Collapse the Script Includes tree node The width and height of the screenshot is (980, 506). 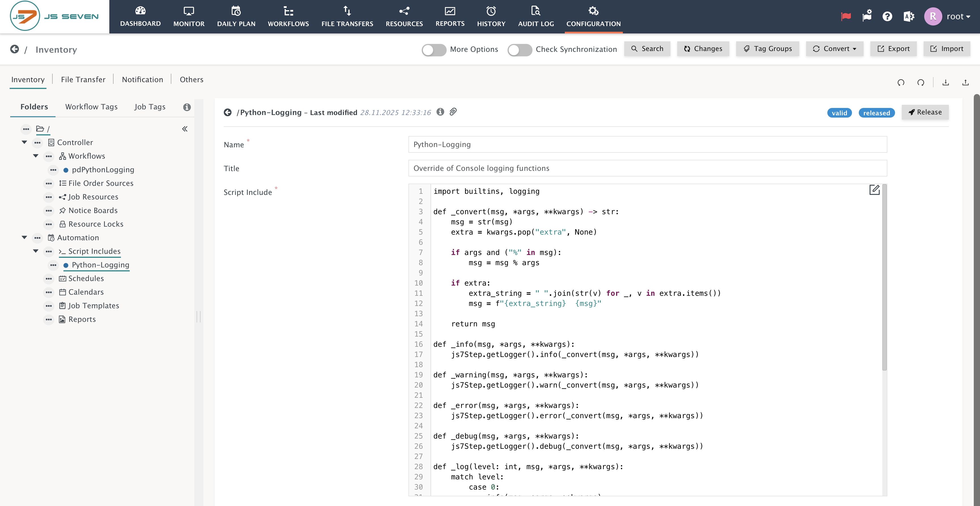tap(36, 251)
